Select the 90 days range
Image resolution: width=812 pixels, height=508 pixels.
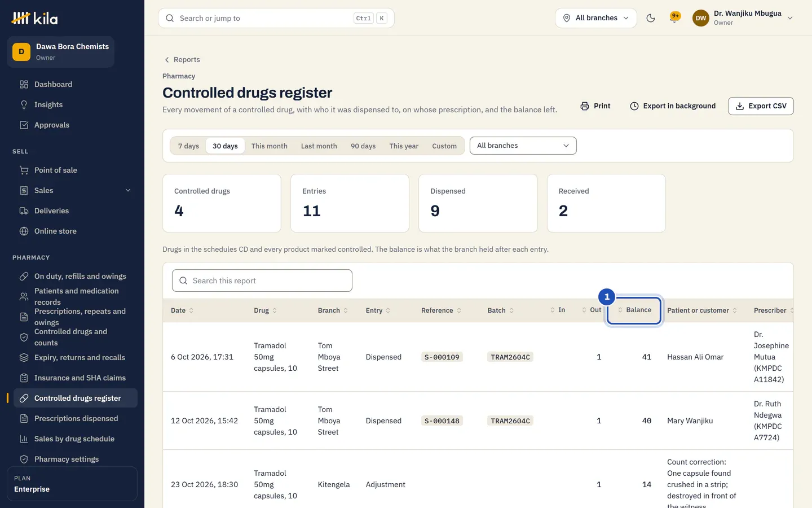tap(363, 146)
